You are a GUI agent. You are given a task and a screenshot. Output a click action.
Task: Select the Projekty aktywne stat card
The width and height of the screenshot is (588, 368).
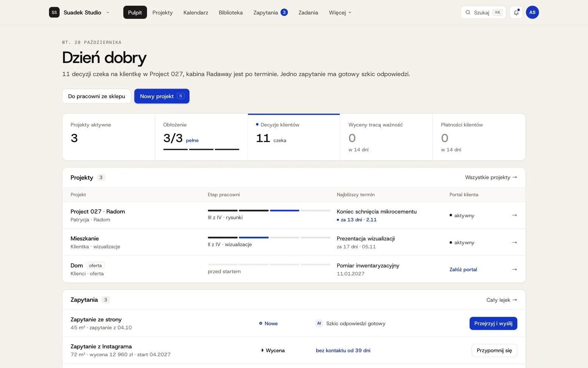109,137
